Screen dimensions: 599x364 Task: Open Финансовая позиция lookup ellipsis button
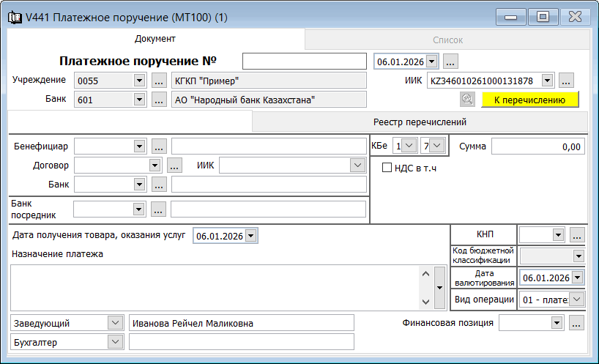coord(576,323)
